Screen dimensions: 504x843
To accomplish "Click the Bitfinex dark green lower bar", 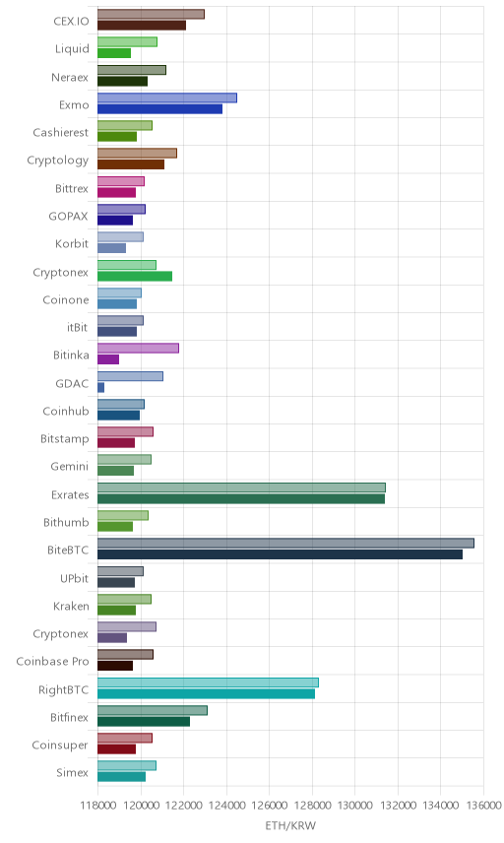I will pos(144,722).
